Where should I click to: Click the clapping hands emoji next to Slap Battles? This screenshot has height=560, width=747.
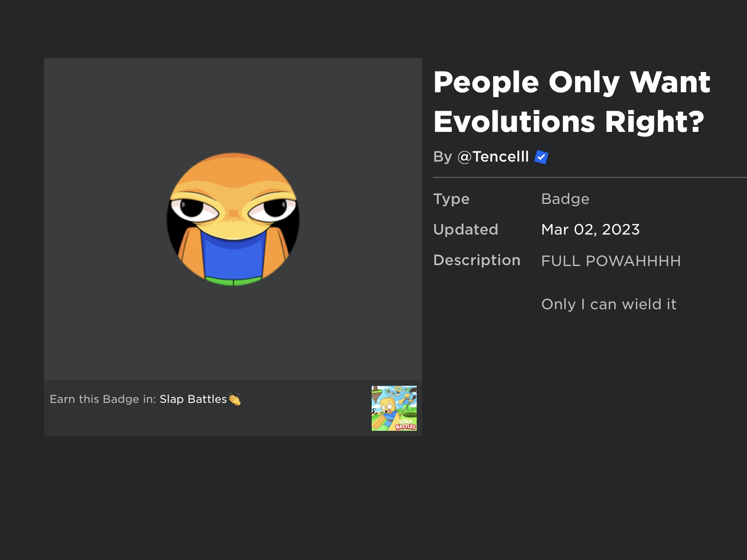(x=235, y=400)
